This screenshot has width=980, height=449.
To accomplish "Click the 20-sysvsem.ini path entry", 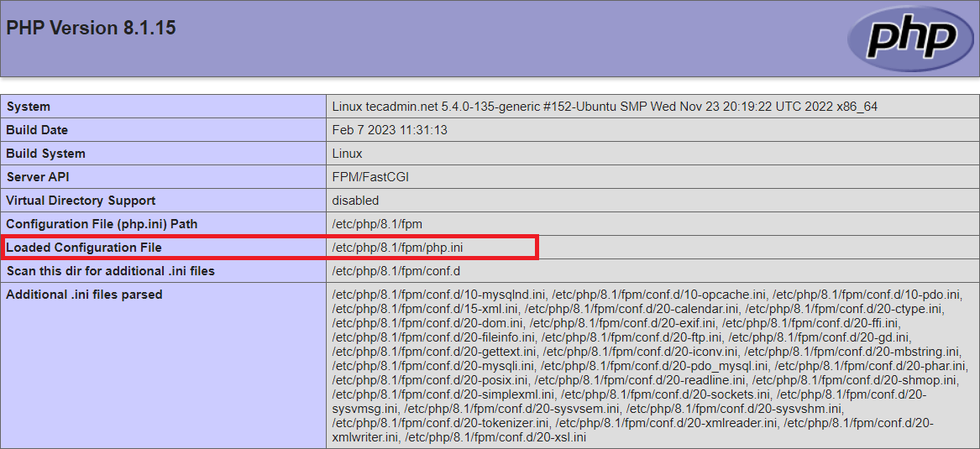I will (x=514, y=409).
